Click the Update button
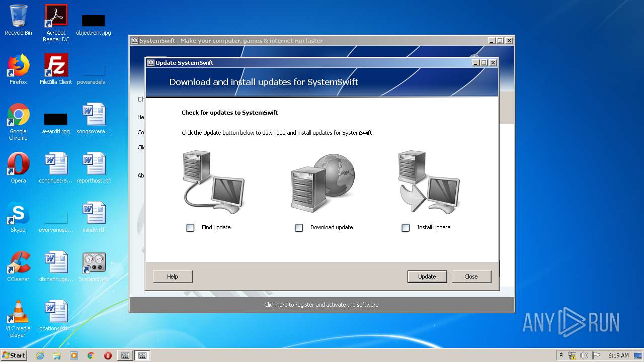Image resolution: width=644 pixels, height=362 pixels. coord(427,277)
